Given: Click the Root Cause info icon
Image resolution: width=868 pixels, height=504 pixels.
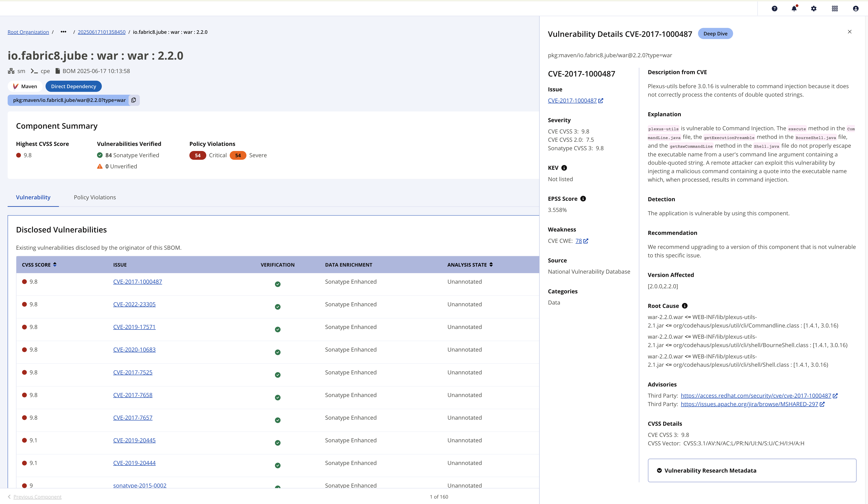Looking at the screenshot, I should point(685,306).
